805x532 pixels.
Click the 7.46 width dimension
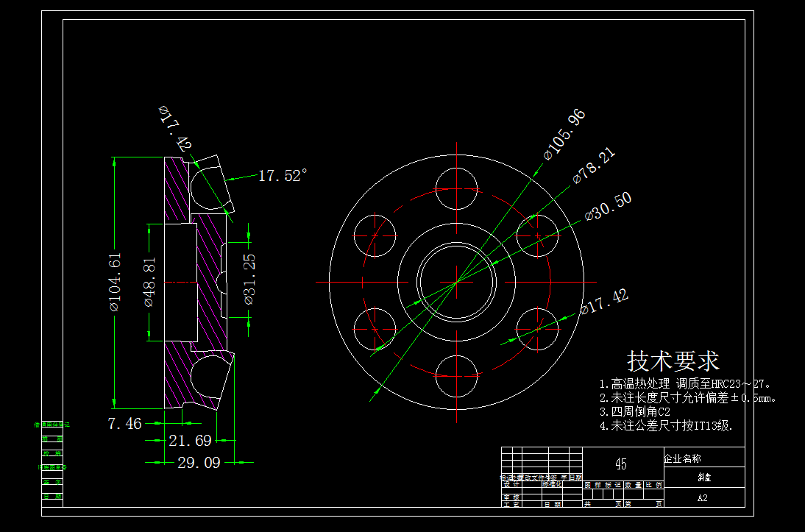[125, 424]
